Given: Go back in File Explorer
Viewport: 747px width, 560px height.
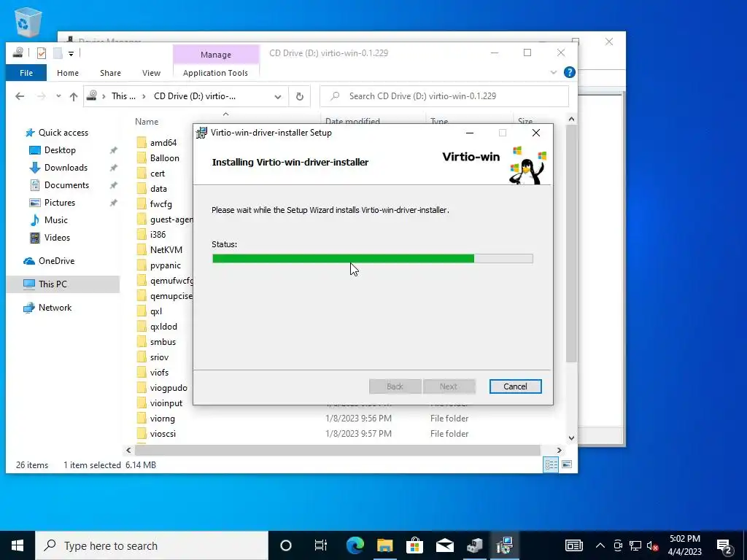Looking at the screenshot, I should click(20, 96).
